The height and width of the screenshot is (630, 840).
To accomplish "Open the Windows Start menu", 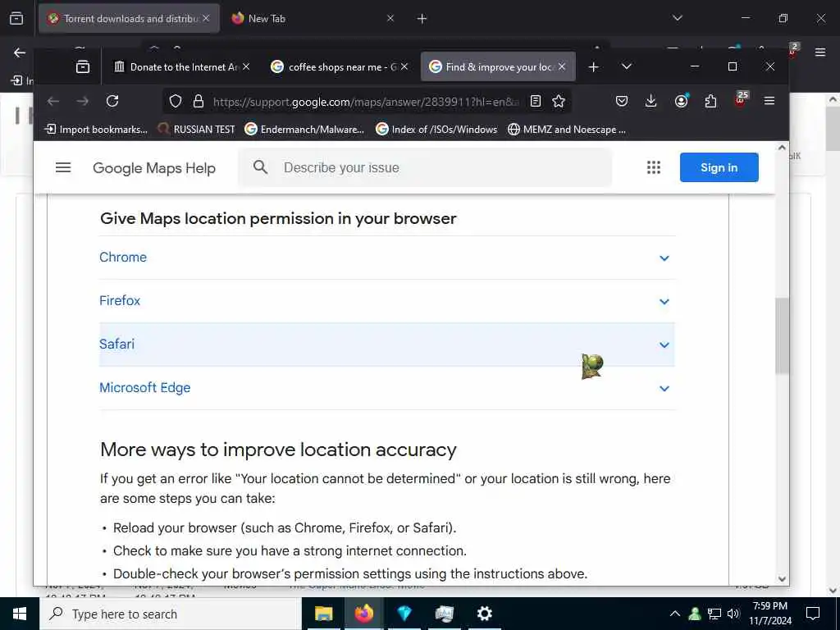I will 20,614.
